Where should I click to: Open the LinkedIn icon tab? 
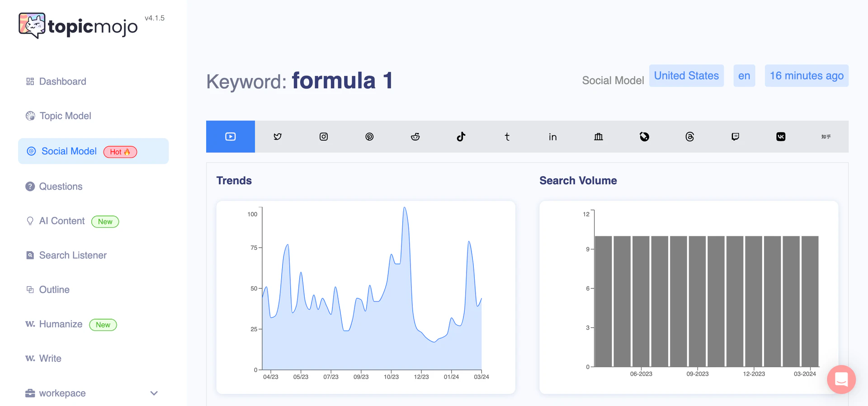click(553, 137)
